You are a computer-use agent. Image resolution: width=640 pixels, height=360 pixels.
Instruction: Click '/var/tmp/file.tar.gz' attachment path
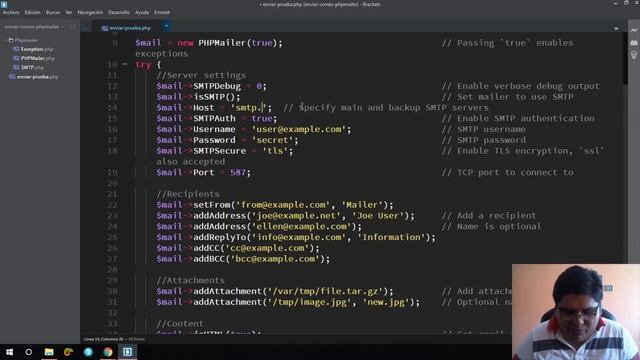point(326,291)
